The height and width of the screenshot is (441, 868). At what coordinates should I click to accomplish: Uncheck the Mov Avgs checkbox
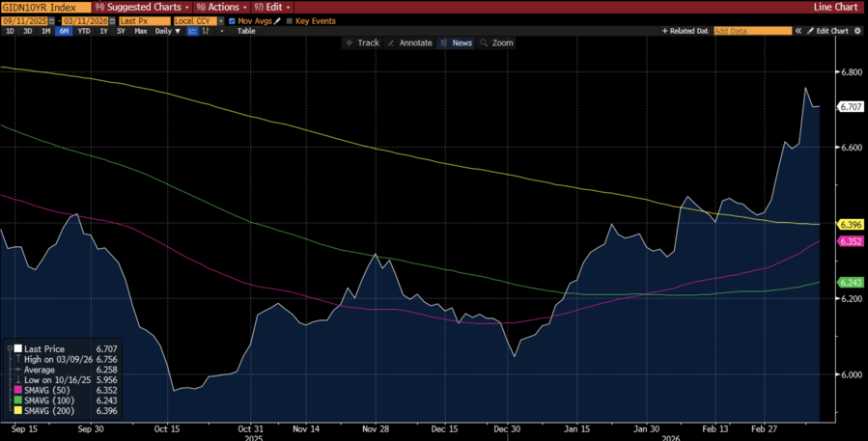tap(232, 20)
